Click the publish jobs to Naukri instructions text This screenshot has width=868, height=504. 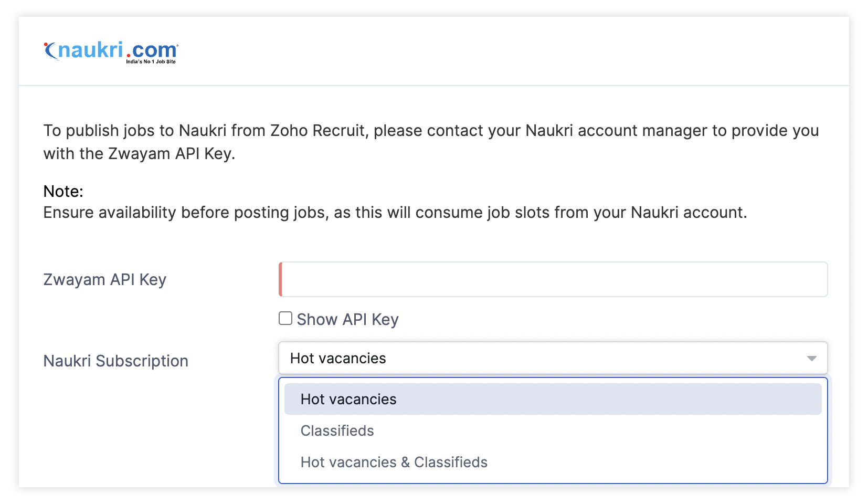tap(430, 130)
